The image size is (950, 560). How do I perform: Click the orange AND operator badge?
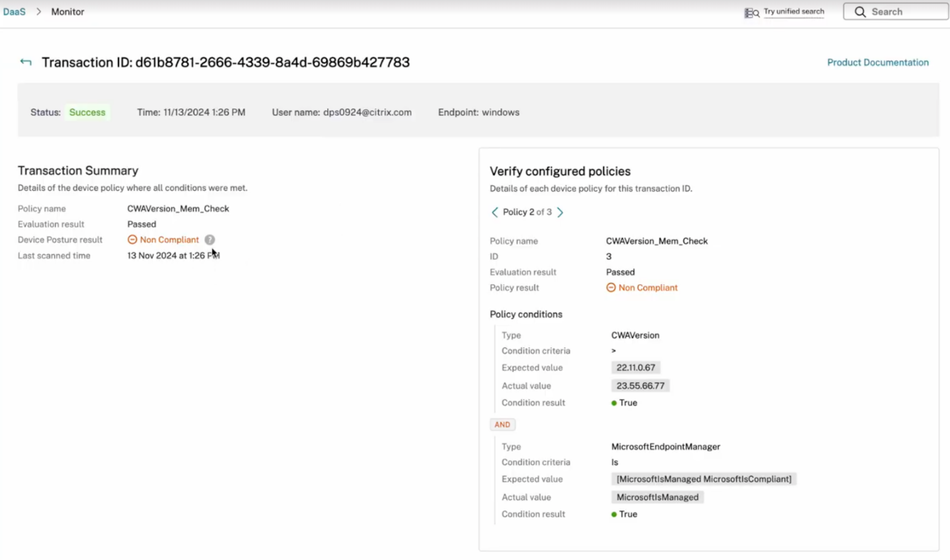(503, 425)
